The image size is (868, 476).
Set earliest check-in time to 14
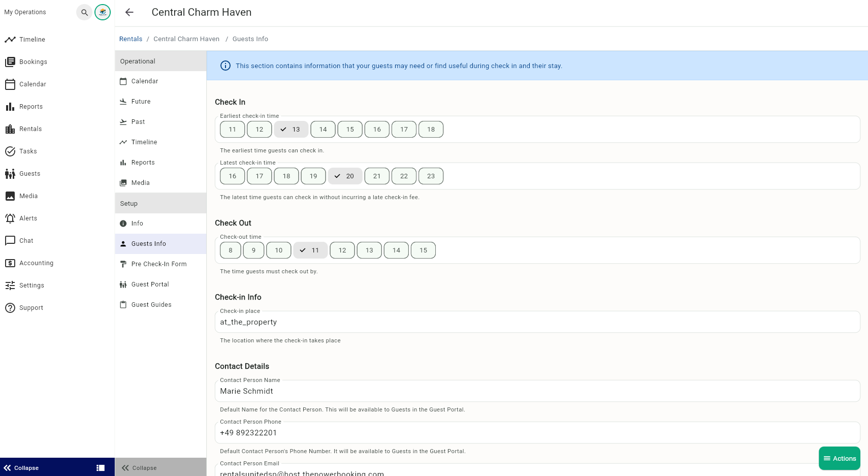pos(323,130)
